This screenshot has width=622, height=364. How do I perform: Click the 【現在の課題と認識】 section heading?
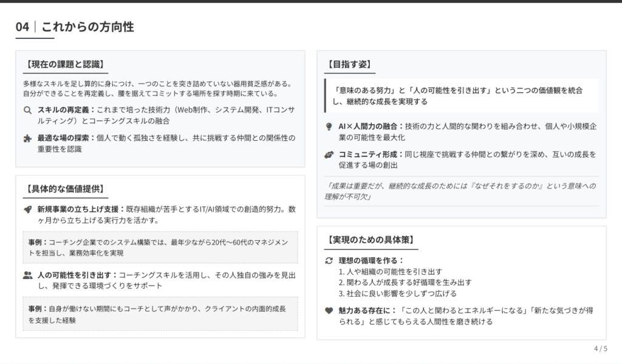coord(63,64)
